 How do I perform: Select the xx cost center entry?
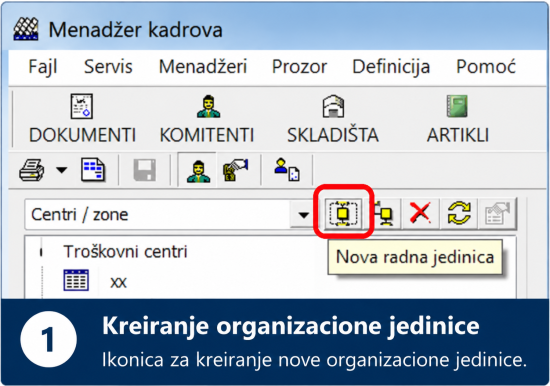tap(118, 282)
